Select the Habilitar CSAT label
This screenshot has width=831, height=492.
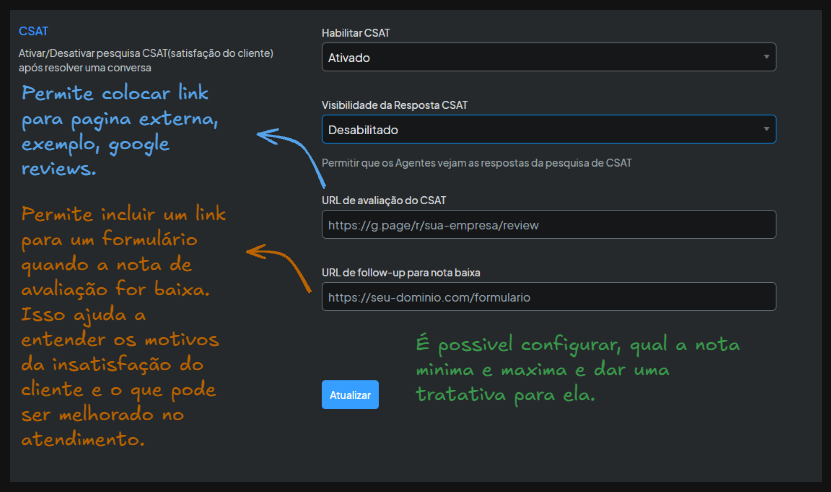[x=355, y=33]
